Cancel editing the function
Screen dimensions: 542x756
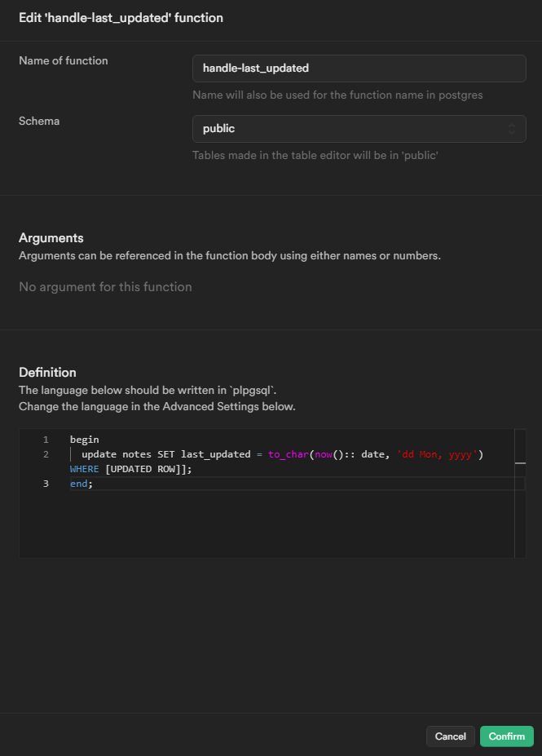(x=450, y=736)
